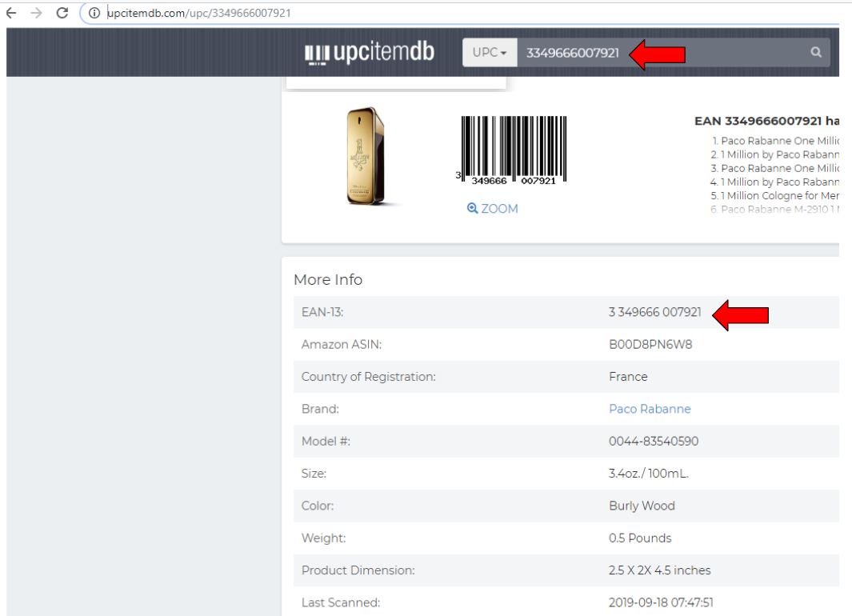Viewport: 852px width, 616px height.
Task: Open the Paco Rabanne brand link
Action: point(649,409)
